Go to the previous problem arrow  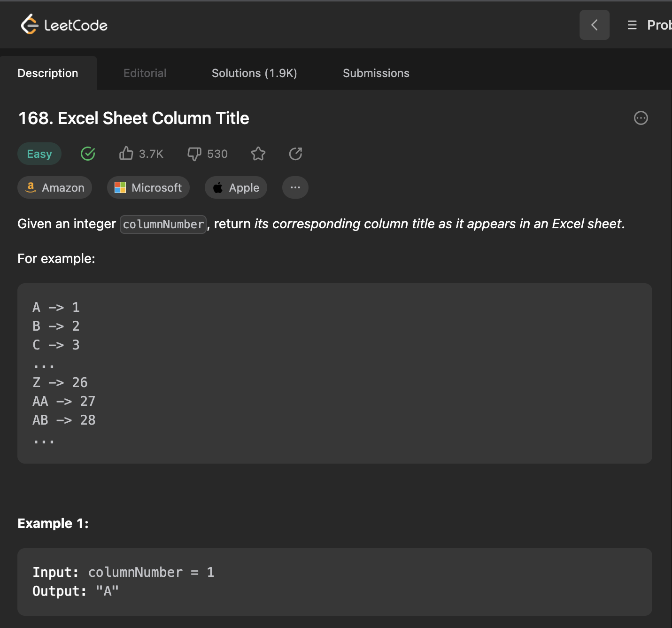click(594, 25)
